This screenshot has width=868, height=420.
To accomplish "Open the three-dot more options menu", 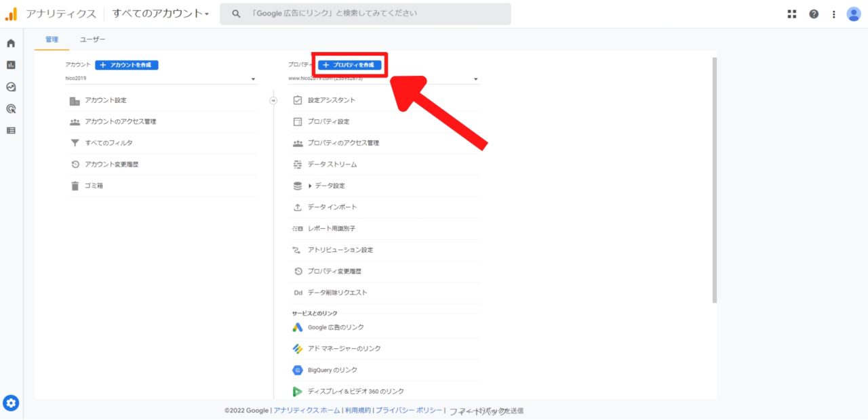I will [833, 14].
